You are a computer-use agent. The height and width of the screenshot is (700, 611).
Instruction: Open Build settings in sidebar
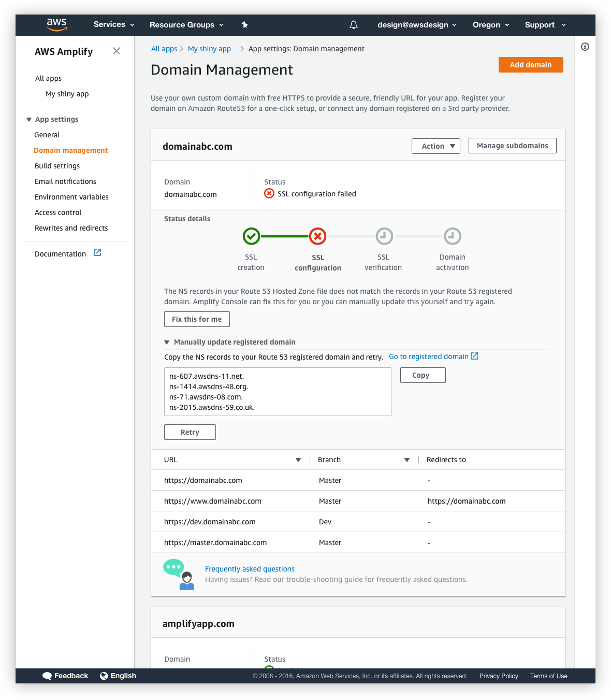(57, 166)
